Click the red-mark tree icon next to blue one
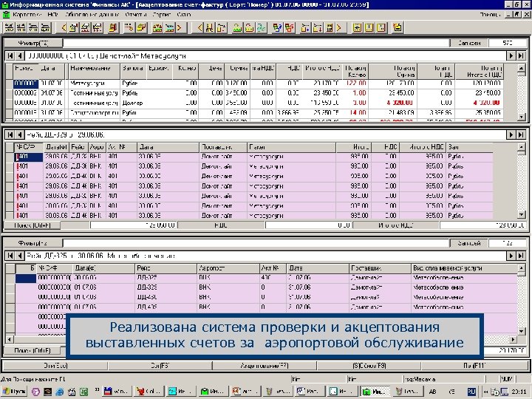 290,27
